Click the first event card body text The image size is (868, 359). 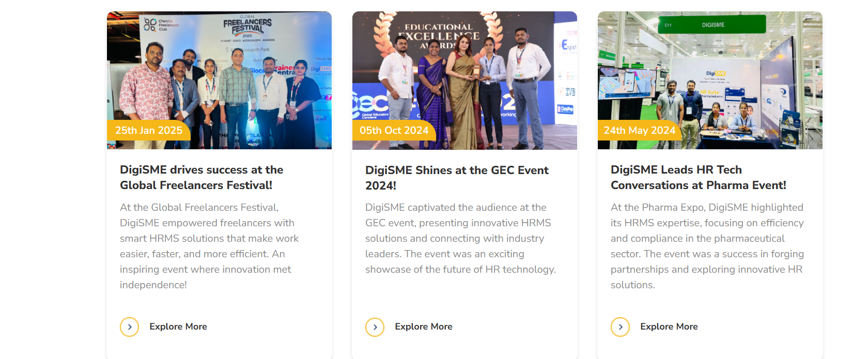click(x=209, y=245)
